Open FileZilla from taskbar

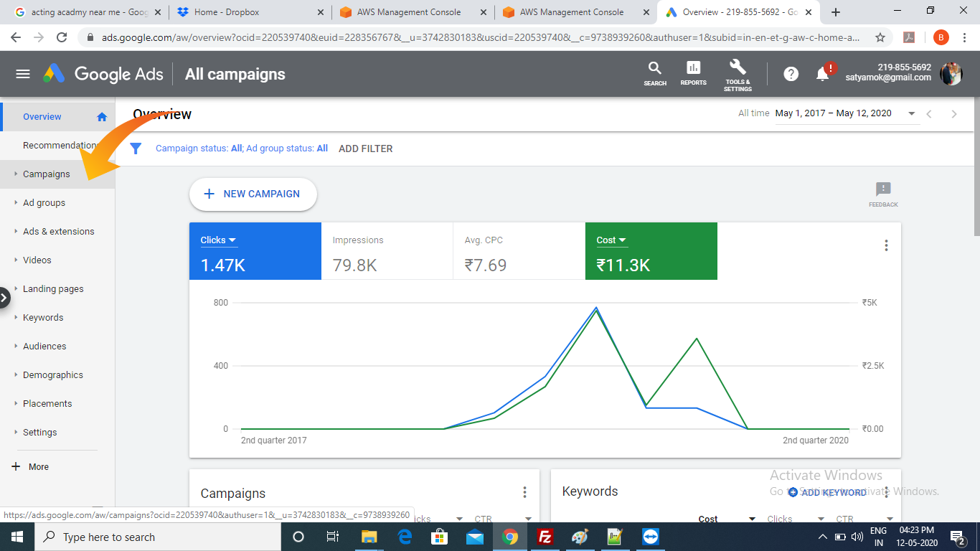pos(545,537)
